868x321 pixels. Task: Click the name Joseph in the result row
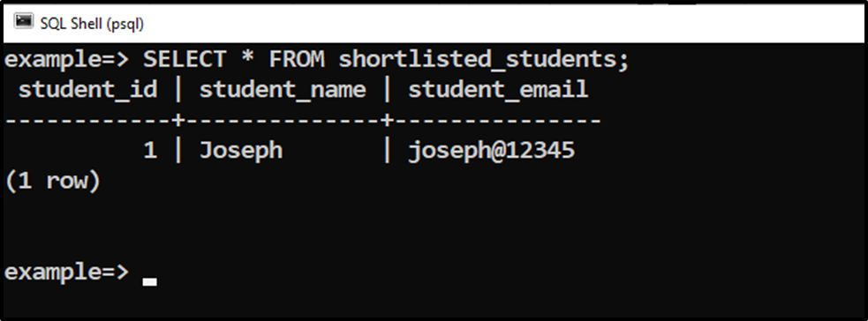pos(241,151)
